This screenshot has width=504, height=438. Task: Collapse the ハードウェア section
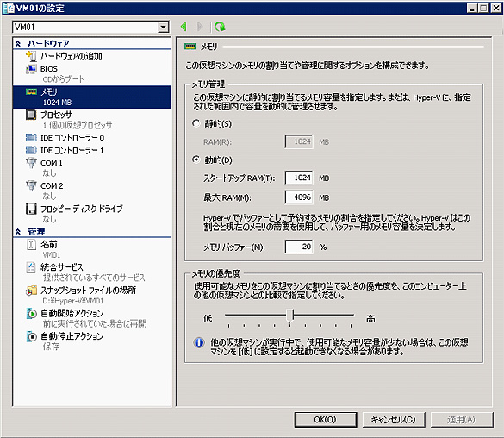point(18,43)
